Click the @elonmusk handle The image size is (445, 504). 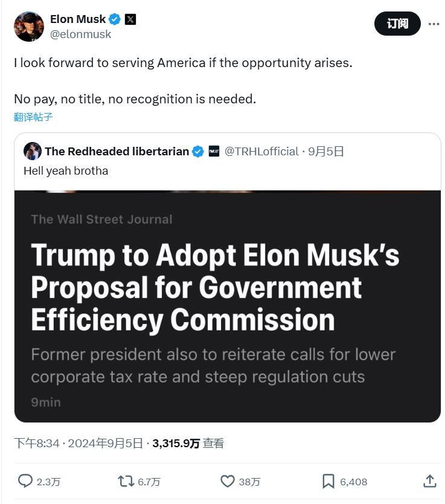pos(80,34)
